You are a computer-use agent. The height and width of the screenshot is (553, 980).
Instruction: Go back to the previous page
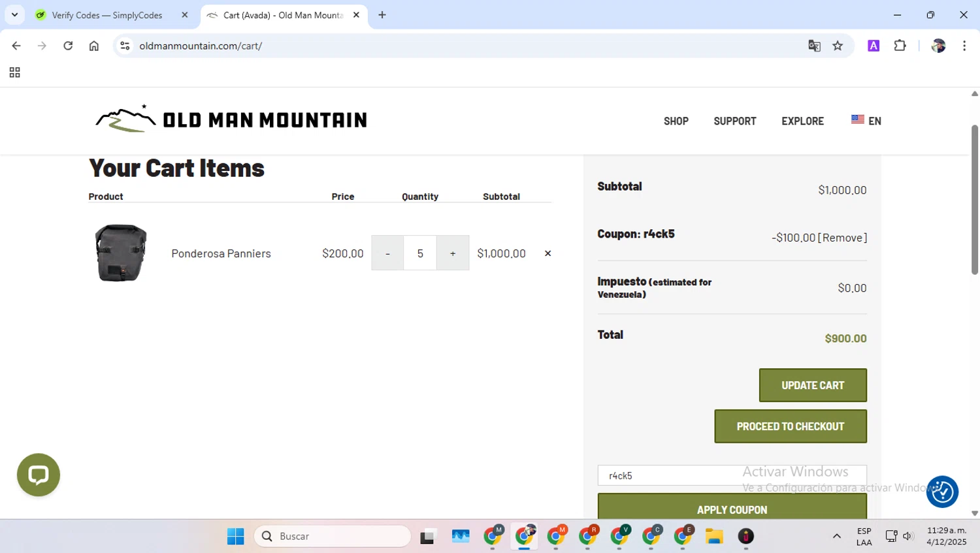(x=16, y=46)
